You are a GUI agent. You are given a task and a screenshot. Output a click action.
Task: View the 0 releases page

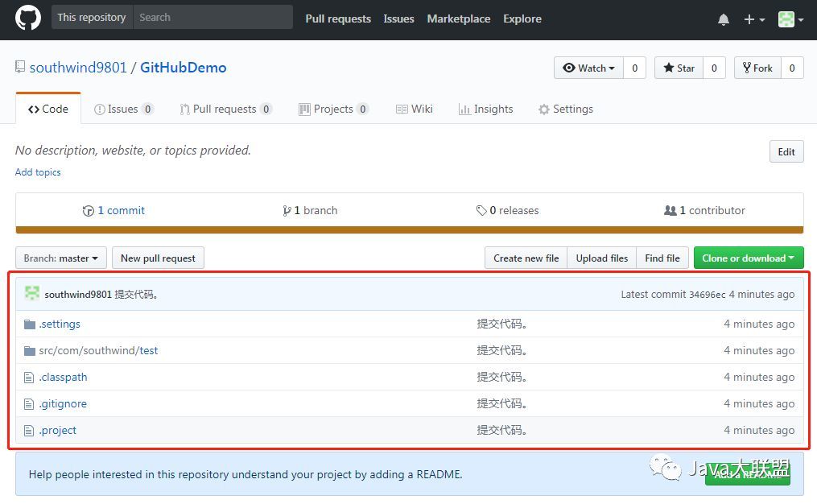click(507, 210)
